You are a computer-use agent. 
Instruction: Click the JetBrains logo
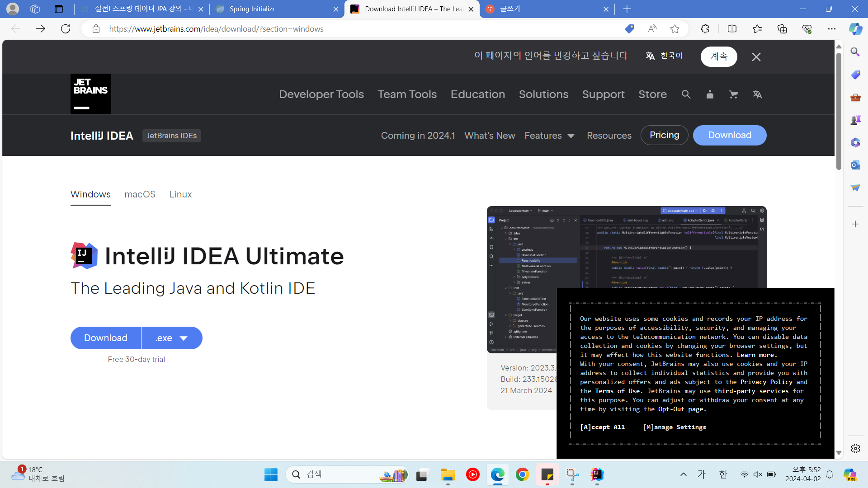tap(90, 94)
